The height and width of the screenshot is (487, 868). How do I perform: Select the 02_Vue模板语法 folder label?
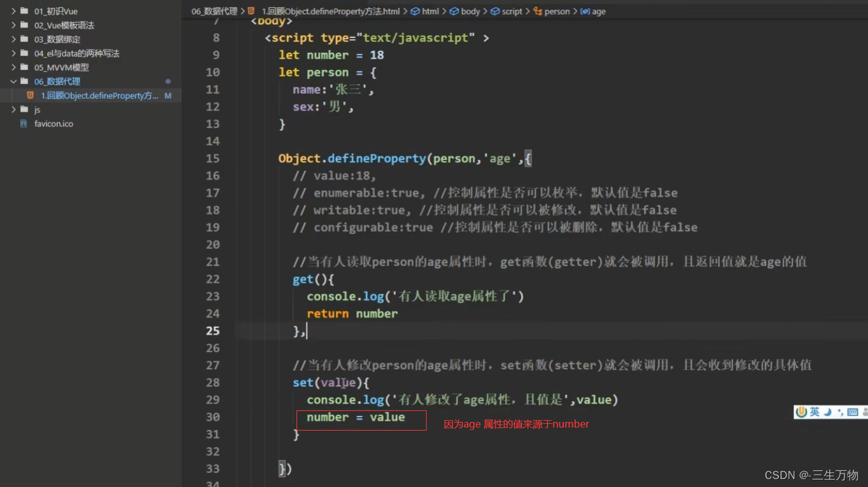[64, 25]
